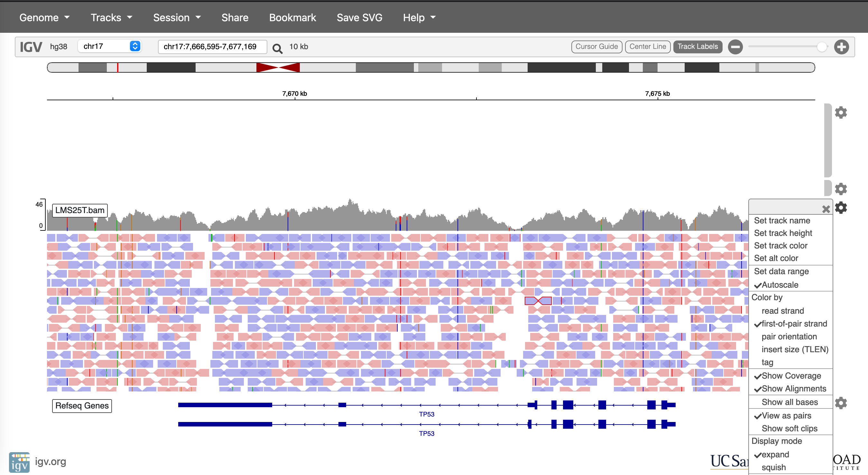868x475 pixels.
Task: Toggle the Track Labels button
Action: click(x=697, y=47)
